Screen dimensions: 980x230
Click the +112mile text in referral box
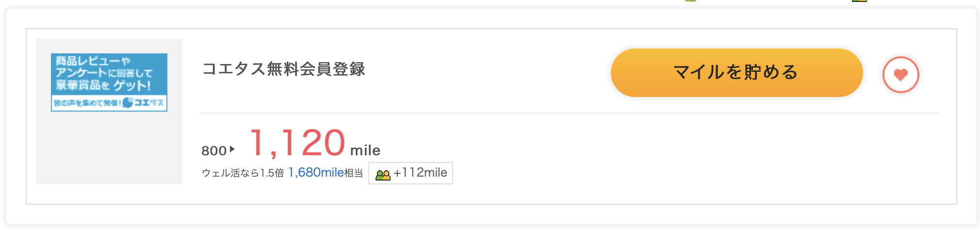(x=420, y=173)
